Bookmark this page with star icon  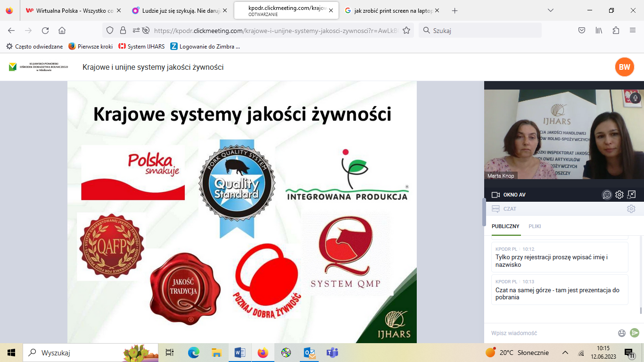[x=406, y=31]
